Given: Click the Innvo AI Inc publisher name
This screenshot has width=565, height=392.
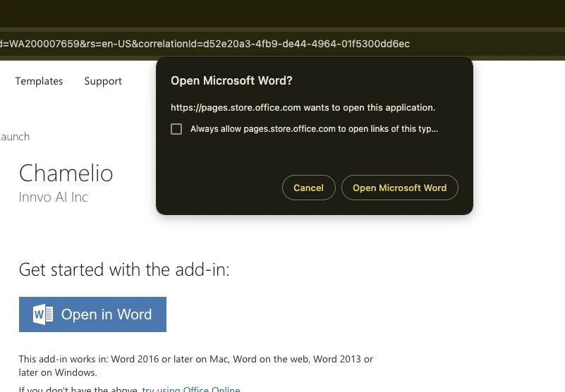Looking at the screenshot, I should 54,197.
